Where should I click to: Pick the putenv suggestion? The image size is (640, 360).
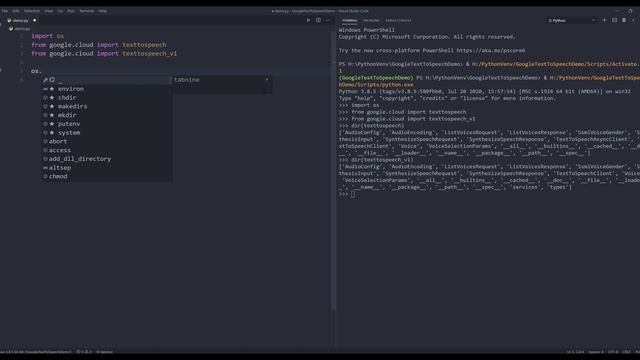(107, 124)
